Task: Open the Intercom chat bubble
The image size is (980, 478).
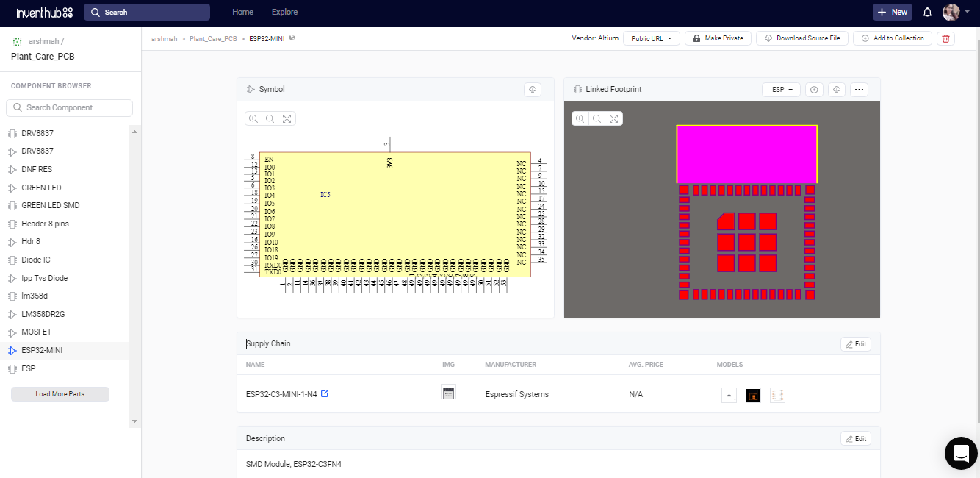Action: click(x=960, y=454)
